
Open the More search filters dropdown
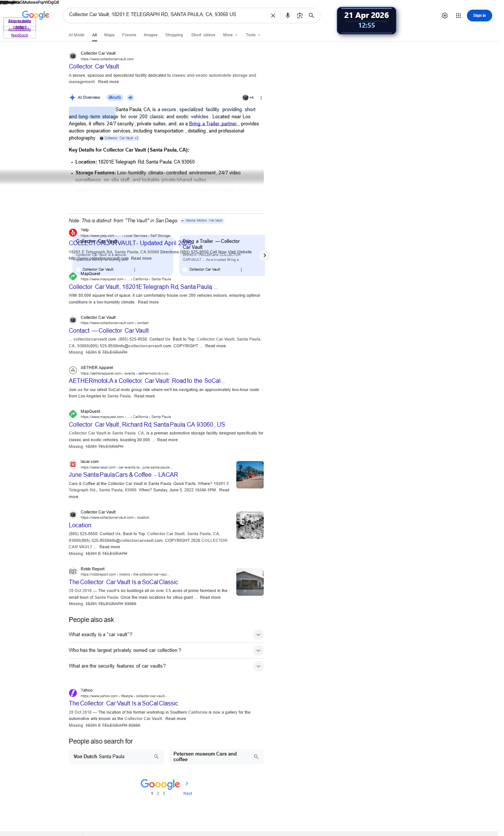pyautogui.click(x=230, y=35)
